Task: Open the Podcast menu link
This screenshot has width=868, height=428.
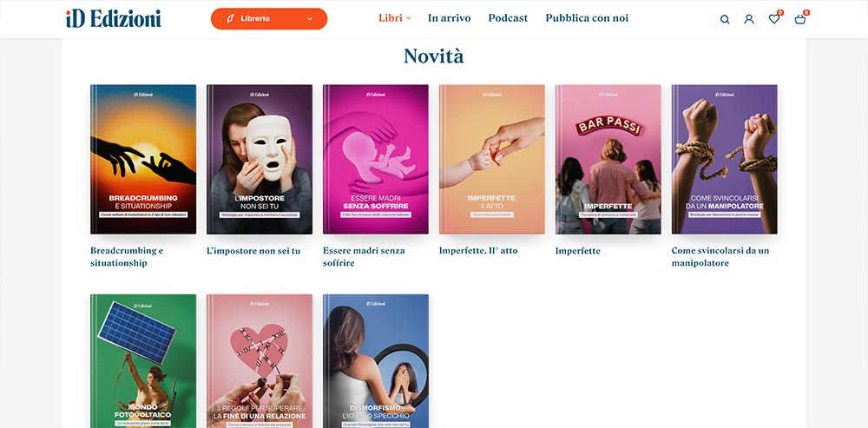Action: coord(508,18)
